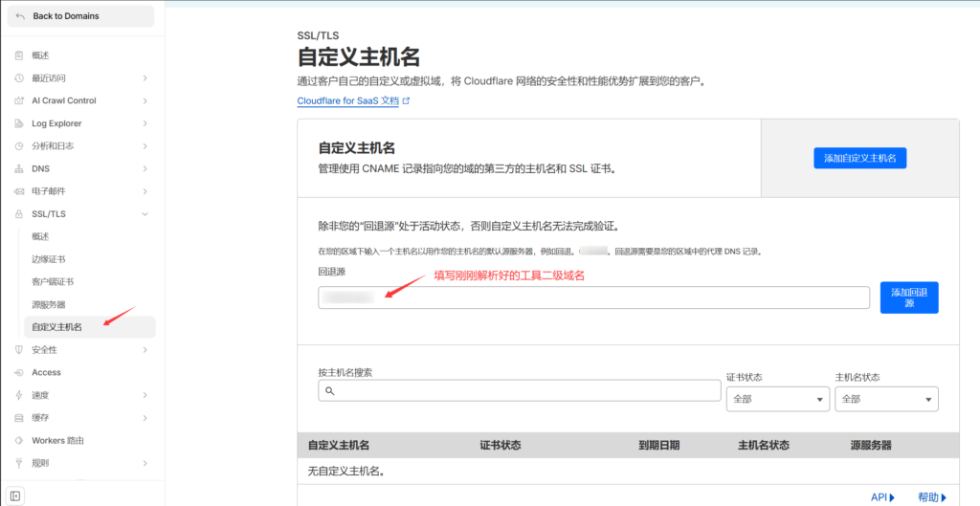Screen dimensions: 980x506
Task: Expand the API link below table
Action: 882,497
